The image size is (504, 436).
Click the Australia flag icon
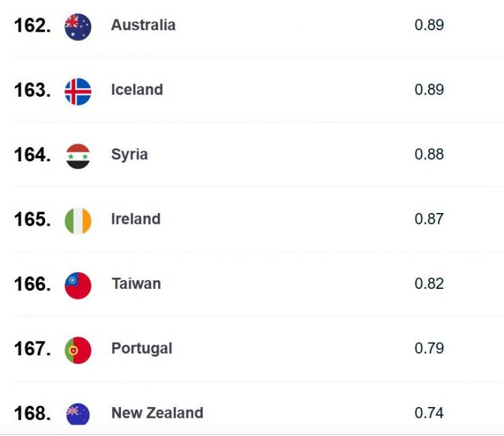pyautogui.click(x=78, y=27)
